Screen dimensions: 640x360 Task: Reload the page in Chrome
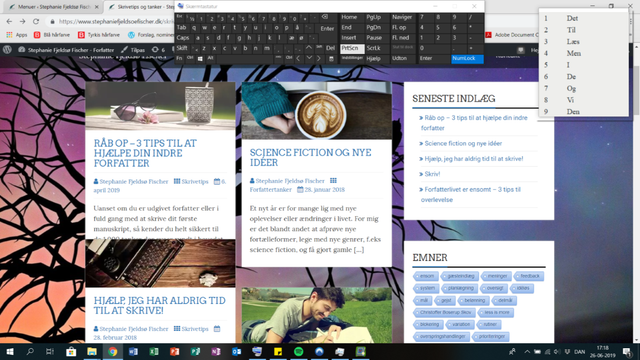click(x=36, y=21)
